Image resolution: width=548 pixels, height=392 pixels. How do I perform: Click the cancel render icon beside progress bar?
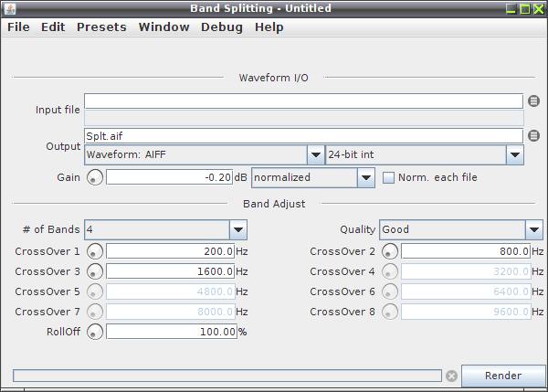pos(451,376)
